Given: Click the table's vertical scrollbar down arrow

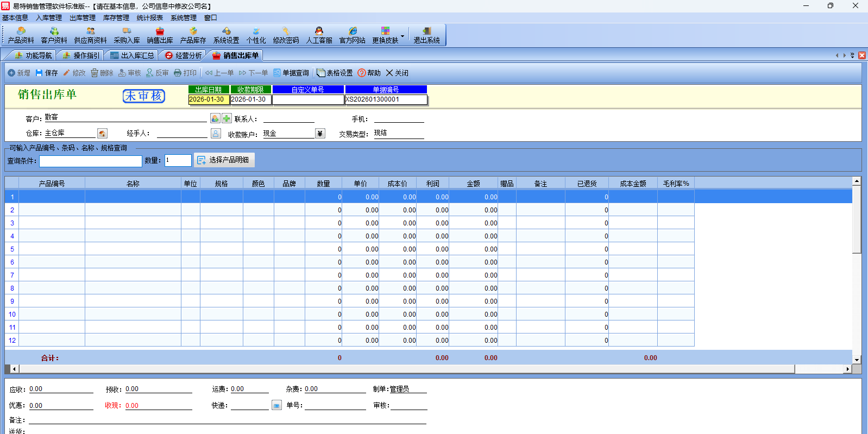Looking at the screenshot, I should click(x=857, y=360).
